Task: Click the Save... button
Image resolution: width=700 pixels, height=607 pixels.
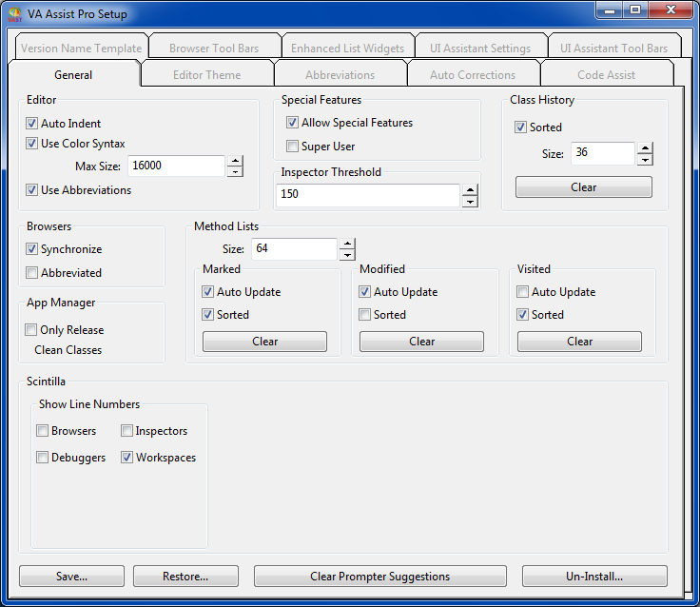Action: pyautogui.click(x=71, y=577)
